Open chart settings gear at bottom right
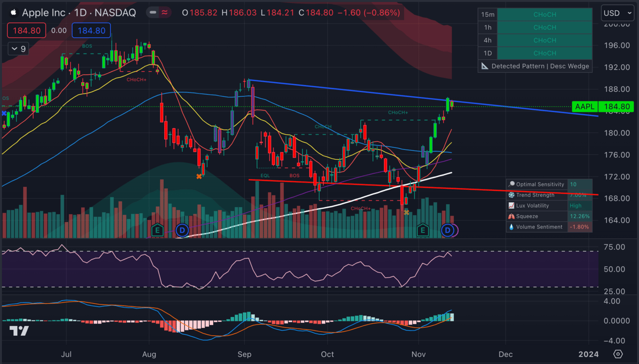Viewport: 639px width, 364px height. 618,354
